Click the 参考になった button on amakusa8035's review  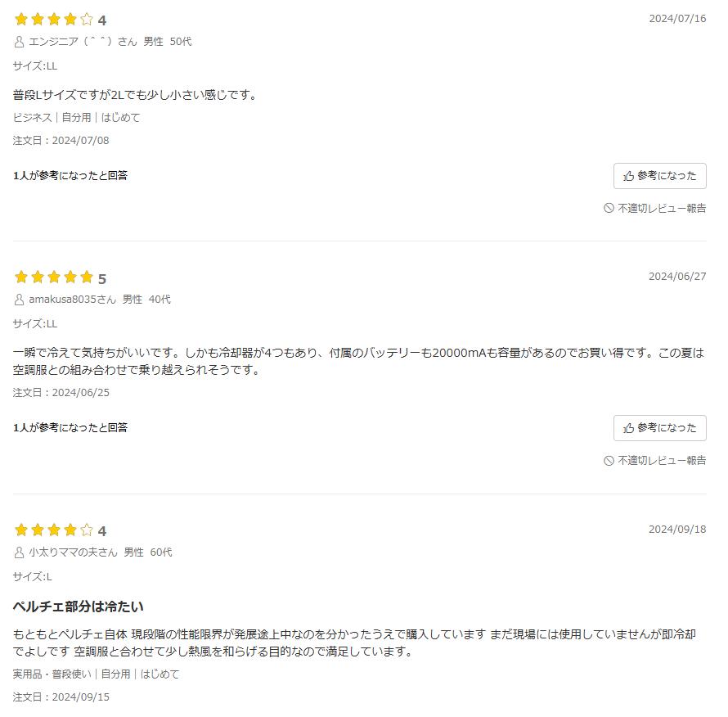[x=659, y=428]
